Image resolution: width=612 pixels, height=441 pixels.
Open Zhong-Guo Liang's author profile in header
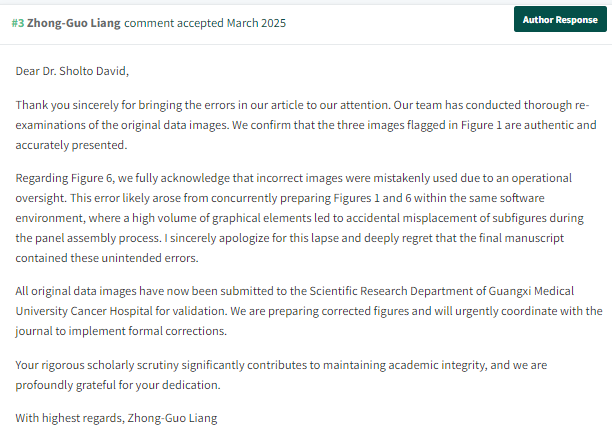tap(74, 23)
